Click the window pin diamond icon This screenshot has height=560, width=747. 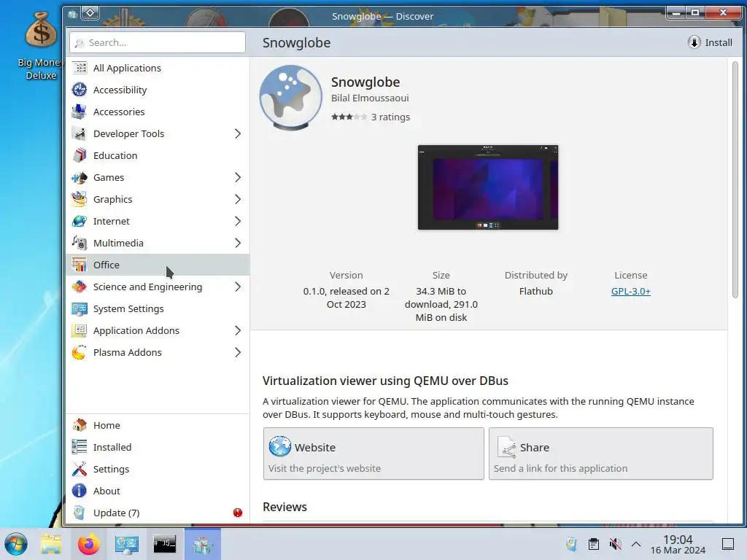click(x=90, y=13)
